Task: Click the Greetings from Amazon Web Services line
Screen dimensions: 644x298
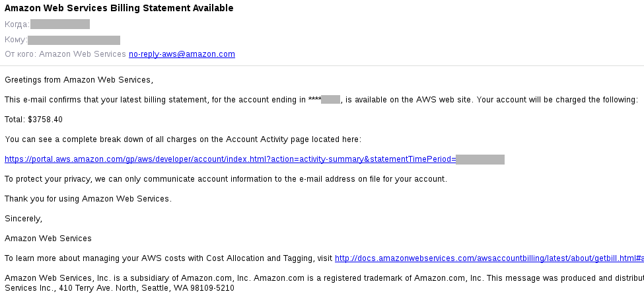Action: (x=79, y=80)
